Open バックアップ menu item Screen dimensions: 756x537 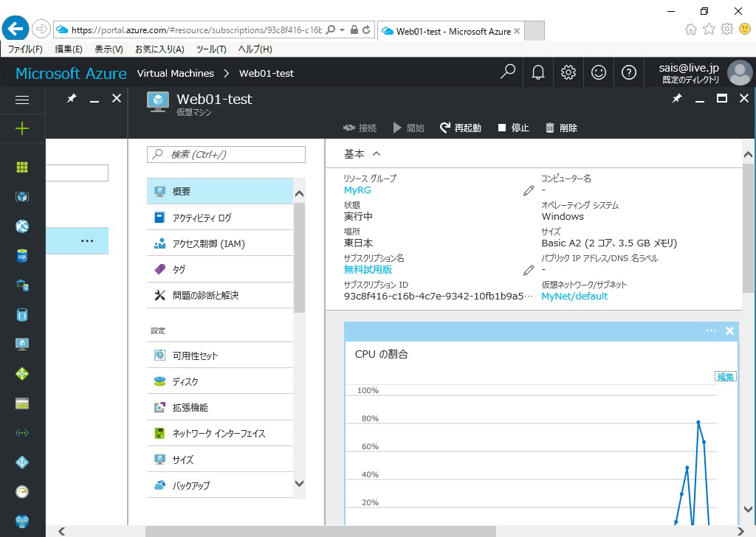coord(220,485)
